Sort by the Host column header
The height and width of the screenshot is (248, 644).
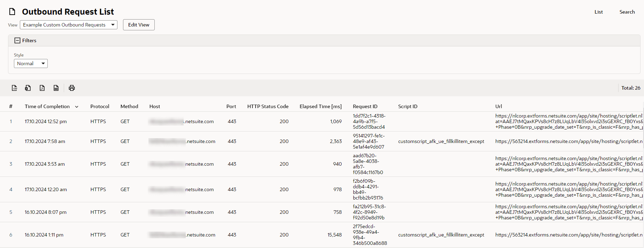tap(155, 106)
